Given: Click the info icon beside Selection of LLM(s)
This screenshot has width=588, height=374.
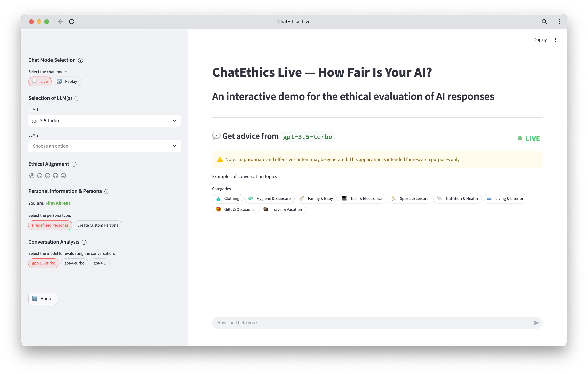Looking at the screenshot, I should 77,99.
